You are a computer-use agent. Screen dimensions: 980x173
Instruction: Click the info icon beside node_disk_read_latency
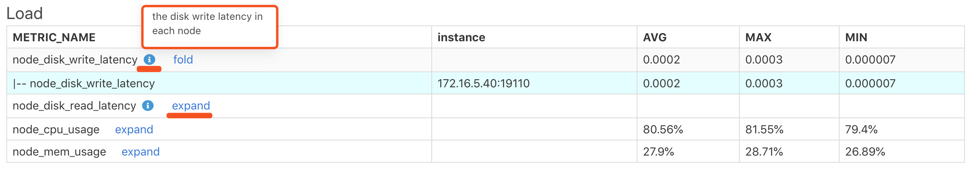[x=148, y=106]
